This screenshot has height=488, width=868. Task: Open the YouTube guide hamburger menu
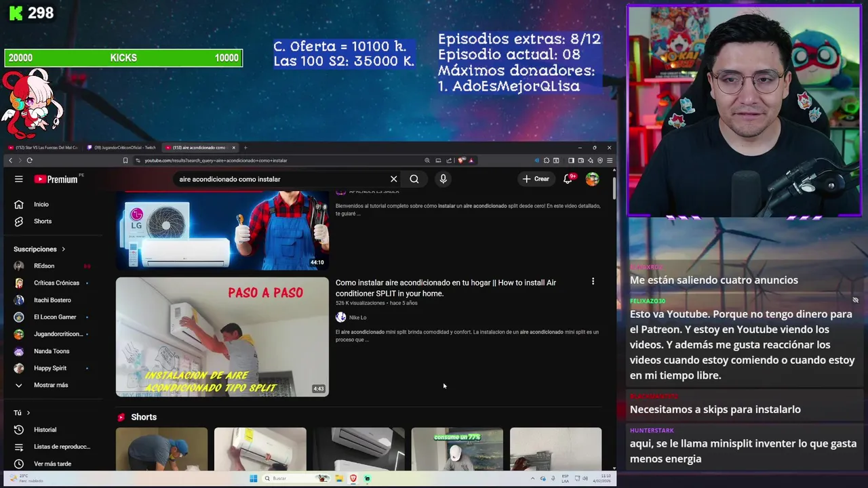[19, 179]
